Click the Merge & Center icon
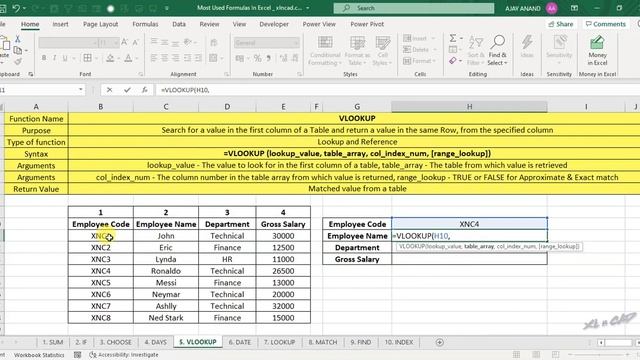Screen dimensions: 640x360 click(213, 58)
